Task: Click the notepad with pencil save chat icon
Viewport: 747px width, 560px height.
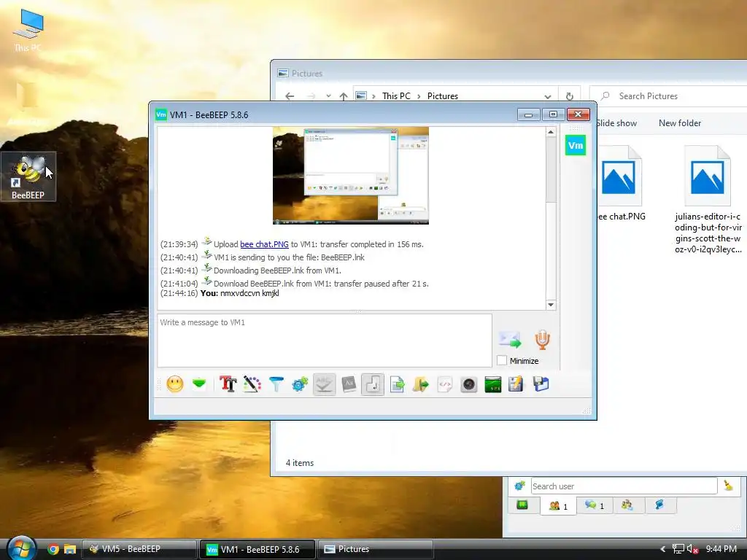Action: click(x=516, y=384)
